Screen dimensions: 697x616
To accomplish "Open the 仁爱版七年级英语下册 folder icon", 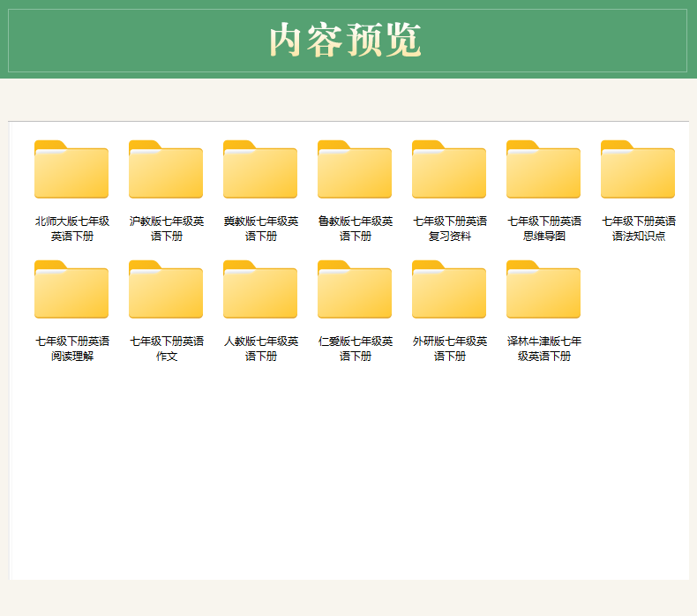I will pyautogui.click(x=355, y=289).
